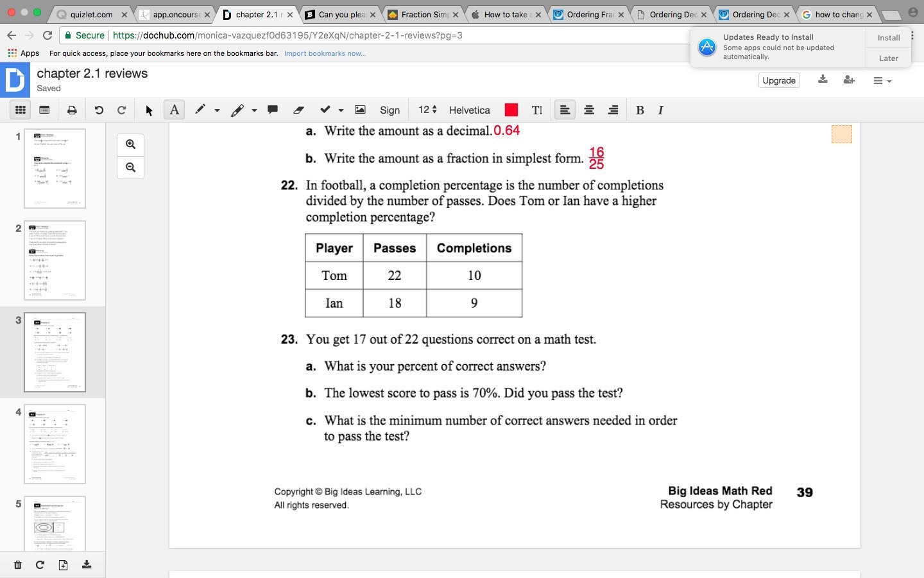924x578 pixels.
Task: Click the browser back button
Action: (12, 35)
